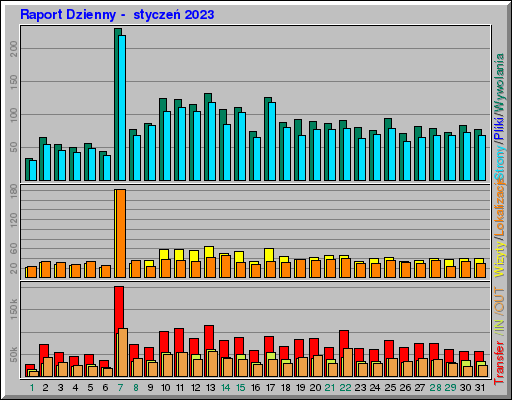Click the cyan day 31 bar in top chart
512x400 pixels.
point(482,158)
